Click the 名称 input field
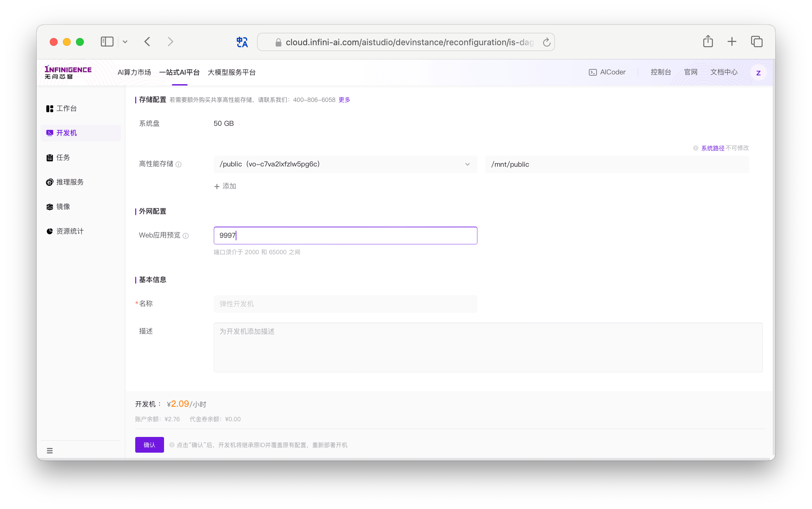Image resolution: width=812 pixels, height=509 pixels. 345,304
